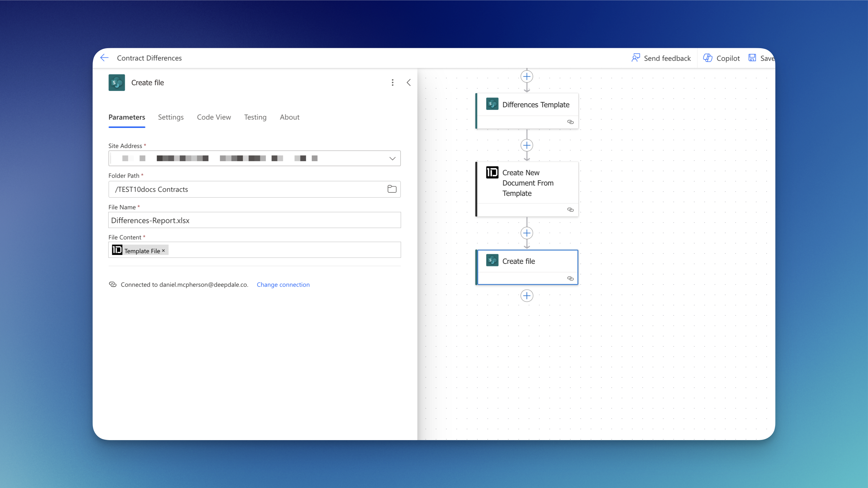This screenshot has height=488, width=868.
Task: Select the Create New Document From Template card
Action: 528,183
